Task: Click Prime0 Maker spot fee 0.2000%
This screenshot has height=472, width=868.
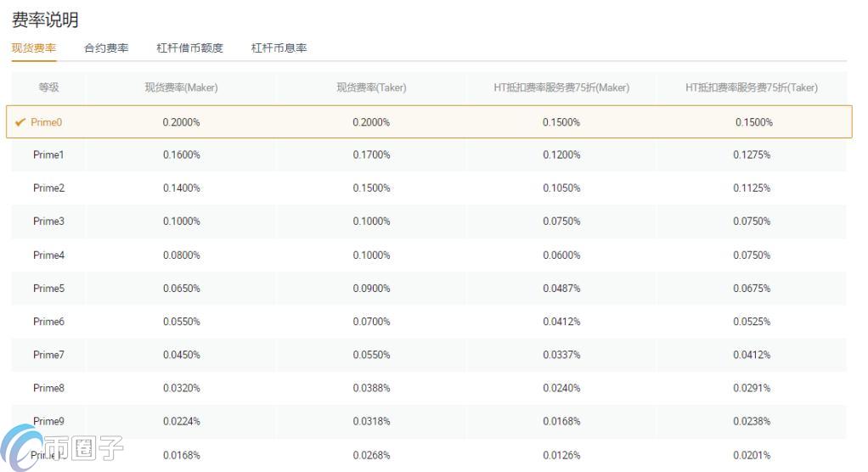Action: point(182,122)
